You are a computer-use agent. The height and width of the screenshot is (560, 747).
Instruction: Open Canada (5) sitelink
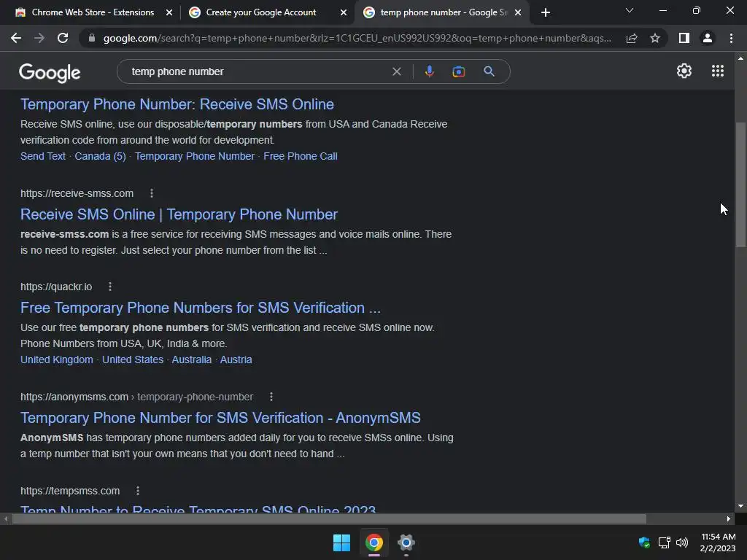100,156
